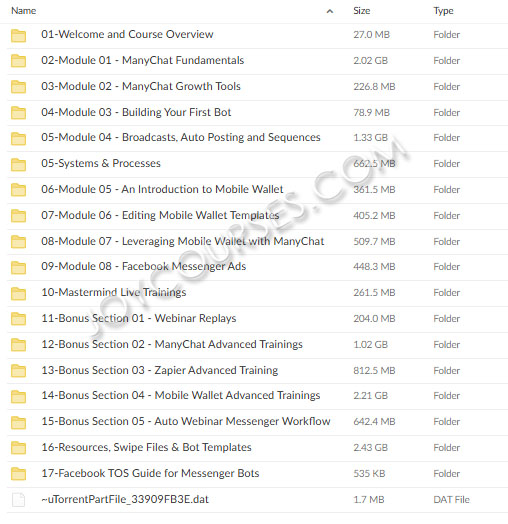508x524 pixels.
Task: Click the '2.43 GB' size cell
Action: tap(371, 448)
